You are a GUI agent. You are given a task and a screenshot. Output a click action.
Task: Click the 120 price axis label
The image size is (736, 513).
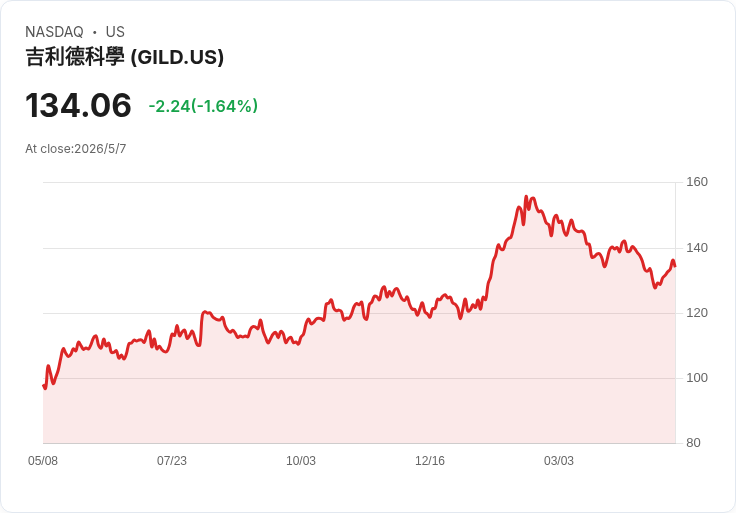[697, 313]
